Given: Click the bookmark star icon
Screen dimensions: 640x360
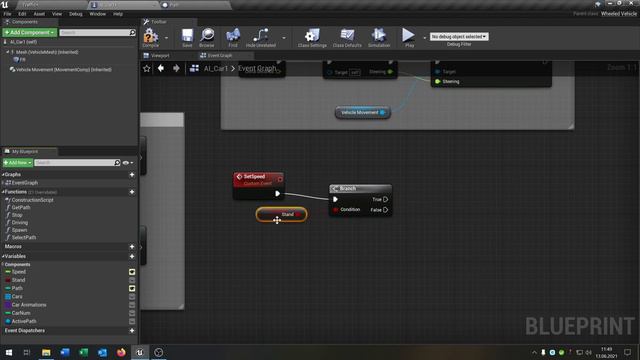Looking at the screenshot, I should (147, 69).
